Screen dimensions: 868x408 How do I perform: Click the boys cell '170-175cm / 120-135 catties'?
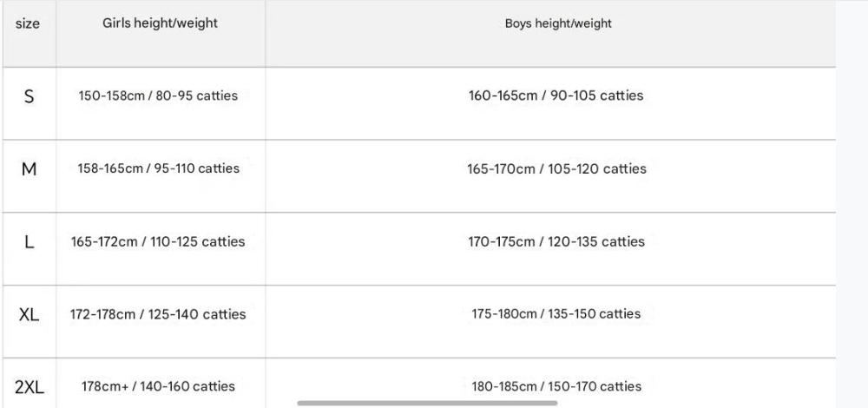(556, 242)
